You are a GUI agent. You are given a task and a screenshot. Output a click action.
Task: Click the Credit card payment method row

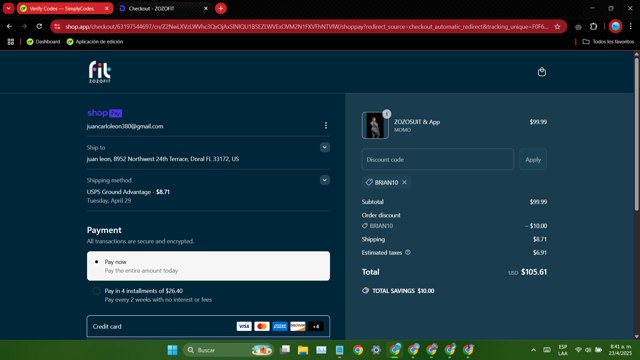tap(208, 327)
